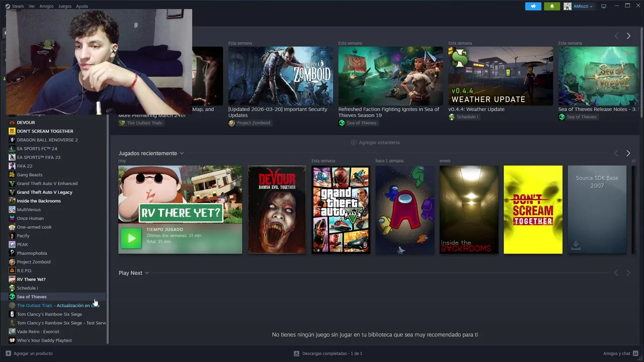Image resolution: width=644 pixels, height=362 pixels.
Task: Click Agregar un producto button
Action: pos(29,353)
